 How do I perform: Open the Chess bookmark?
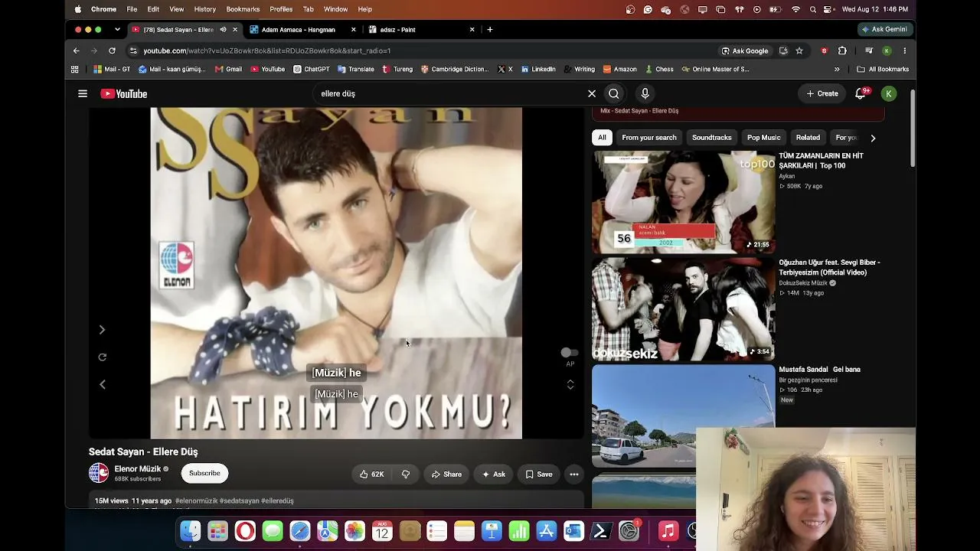[659, 69]
